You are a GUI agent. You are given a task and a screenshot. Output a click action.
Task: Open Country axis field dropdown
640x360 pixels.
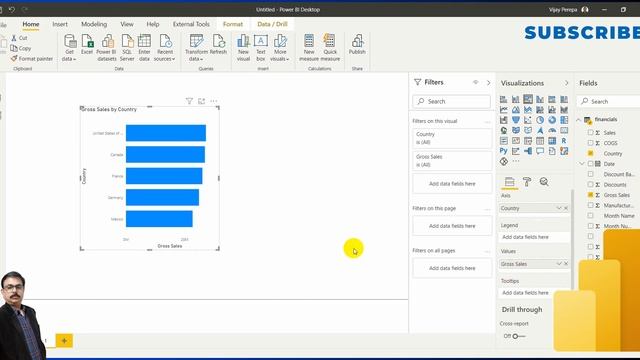pos(559,208)
